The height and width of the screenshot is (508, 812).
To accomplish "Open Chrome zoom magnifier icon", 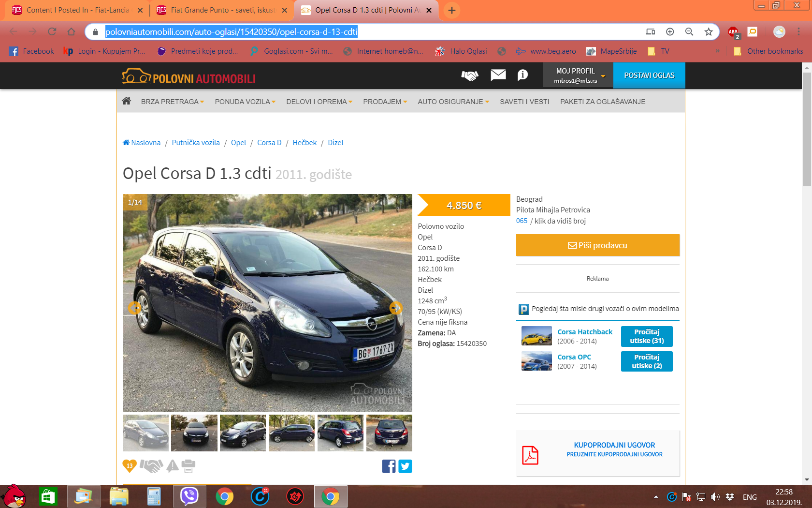I will point(689,32).
